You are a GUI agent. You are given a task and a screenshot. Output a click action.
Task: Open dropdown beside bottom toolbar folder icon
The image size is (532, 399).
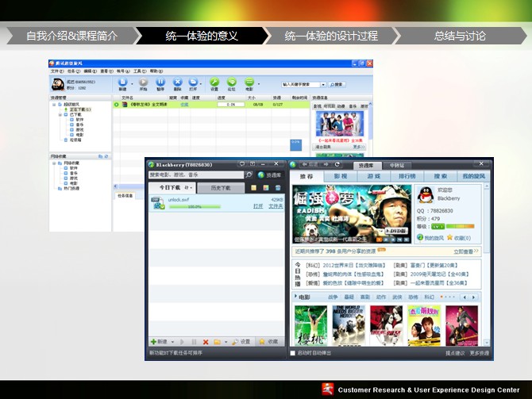(x=226, y=342)
